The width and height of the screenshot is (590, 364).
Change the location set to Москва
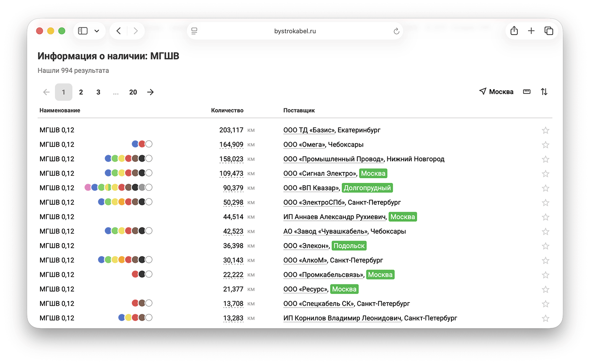(x=496, y=91)
